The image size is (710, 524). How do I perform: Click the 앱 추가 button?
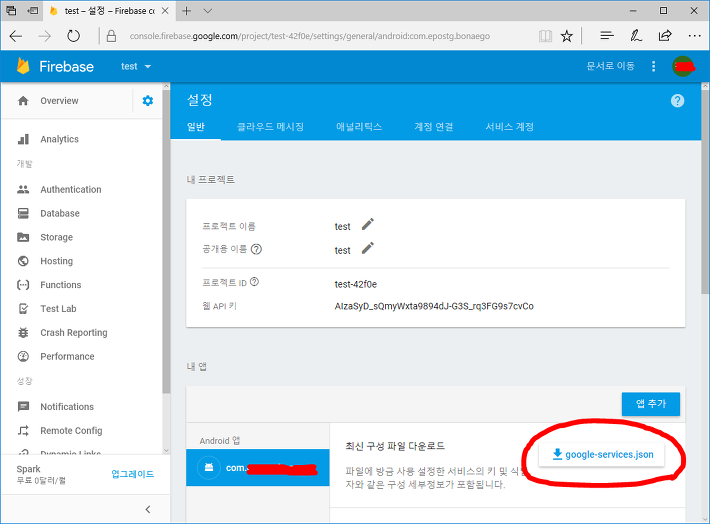pyautogui.click(x=651, y=404)
